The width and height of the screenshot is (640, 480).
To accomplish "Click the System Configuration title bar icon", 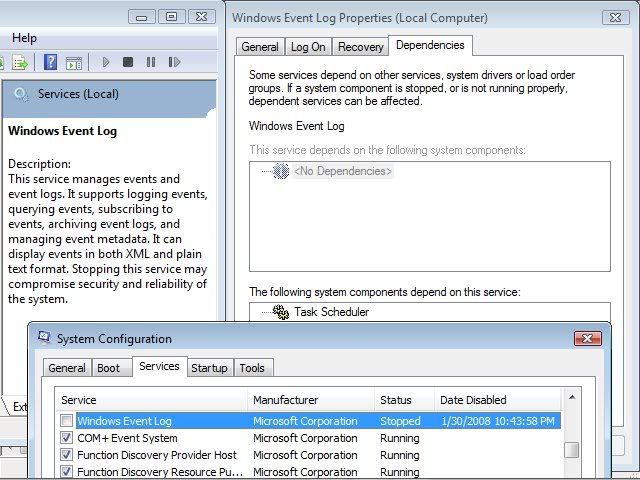I will coord(44,338).
